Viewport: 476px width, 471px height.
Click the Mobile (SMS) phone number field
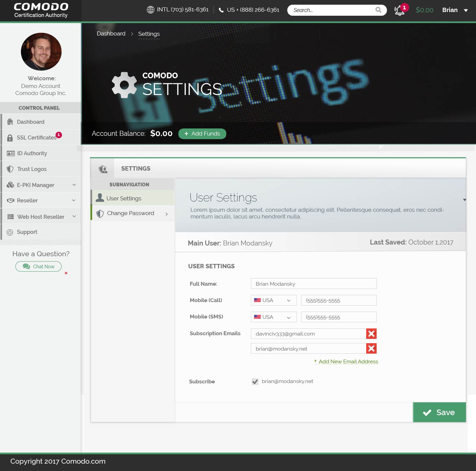339,317
